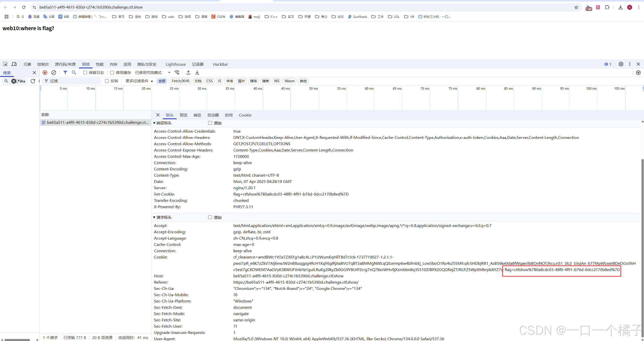Open the inspect element picker tool
The height and width of the screenshot is (341, 644).
click(5, 64)
